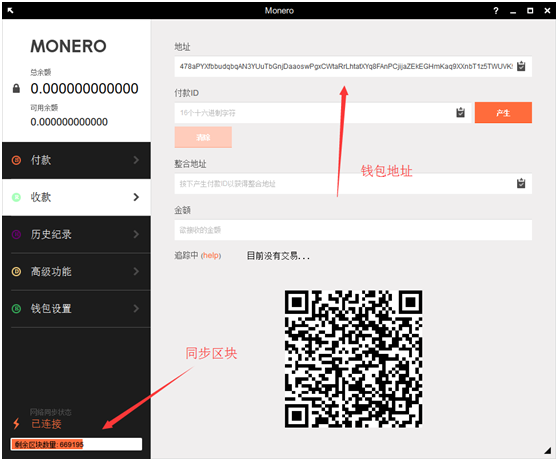The width and height of the screenshot is (558, 461).
Task: Expand the 钱包设置 chevron arrow
Action: [x=136, y=308]
